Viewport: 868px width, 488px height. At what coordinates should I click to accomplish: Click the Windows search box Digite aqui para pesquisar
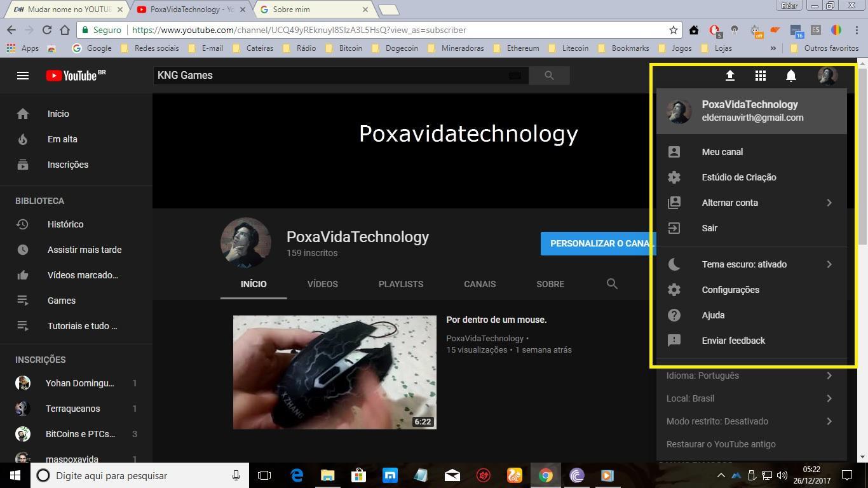(139, 475)
